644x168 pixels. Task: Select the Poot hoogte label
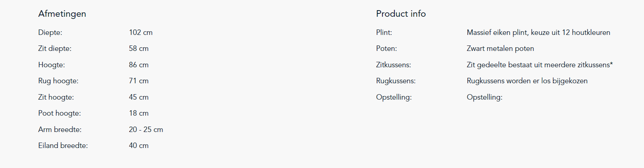click(x=60, y=113)
